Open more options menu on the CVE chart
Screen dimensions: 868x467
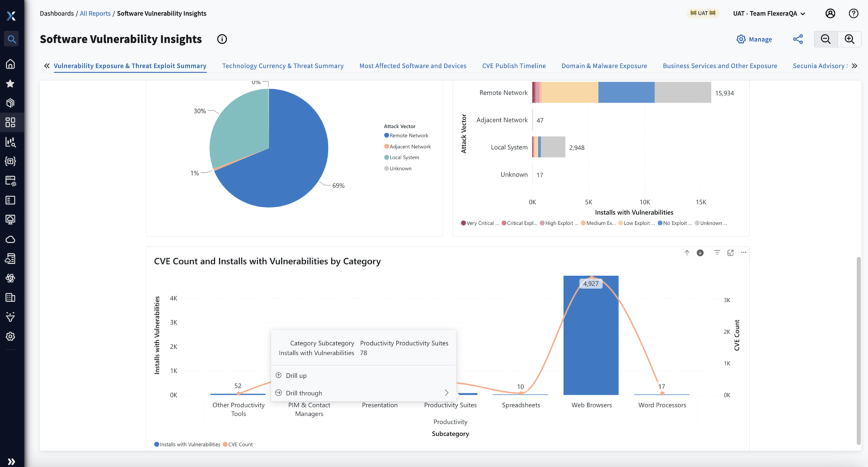coord(744,252)
